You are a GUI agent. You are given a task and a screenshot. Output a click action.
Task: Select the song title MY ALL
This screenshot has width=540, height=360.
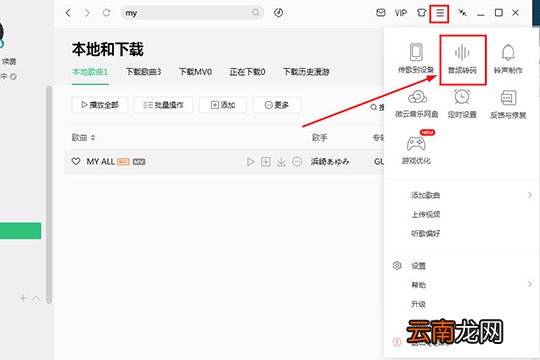[100, 161]
